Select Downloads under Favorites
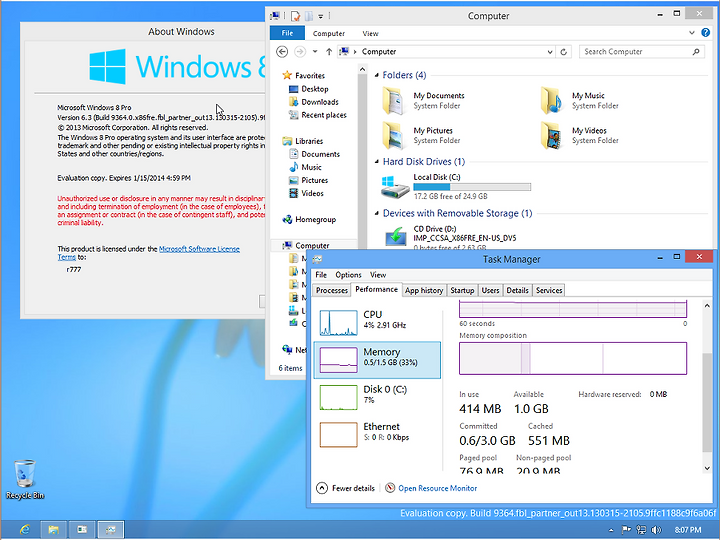Viewport: 720px width, 540px height. pyautogui.click(x=314, y=102)
